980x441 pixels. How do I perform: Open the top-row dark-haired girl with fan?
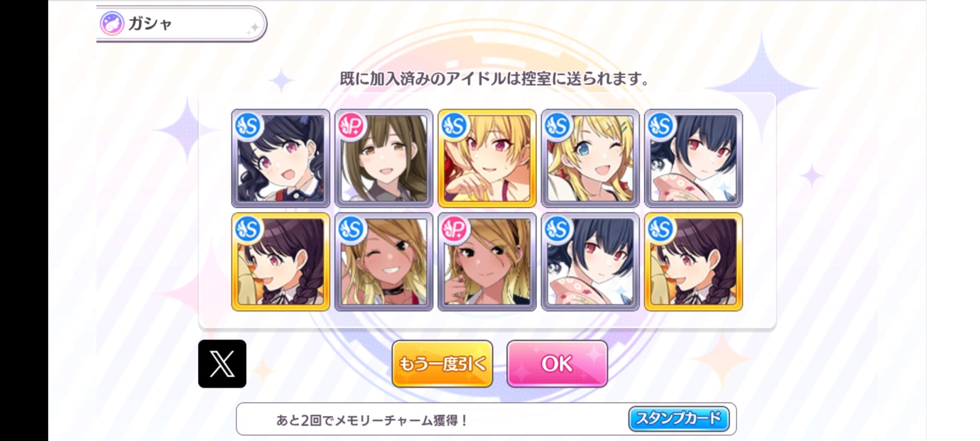pos(693,158)
